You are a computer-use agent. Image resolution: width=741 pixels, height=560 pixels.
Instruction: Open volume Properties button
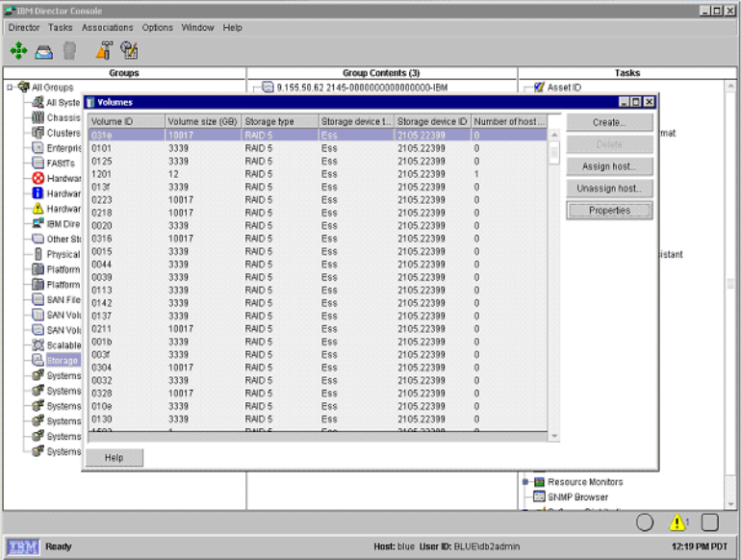coord(609,211)
